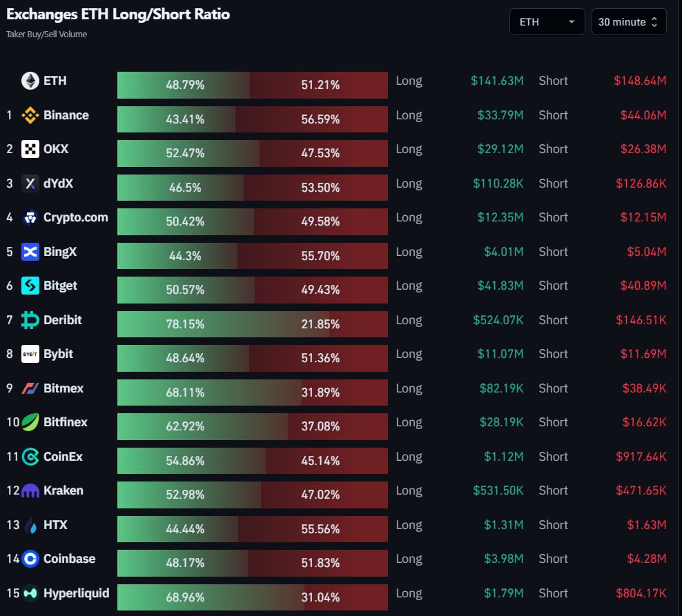Click Bitmex long value $82.19K

[502, 388]
